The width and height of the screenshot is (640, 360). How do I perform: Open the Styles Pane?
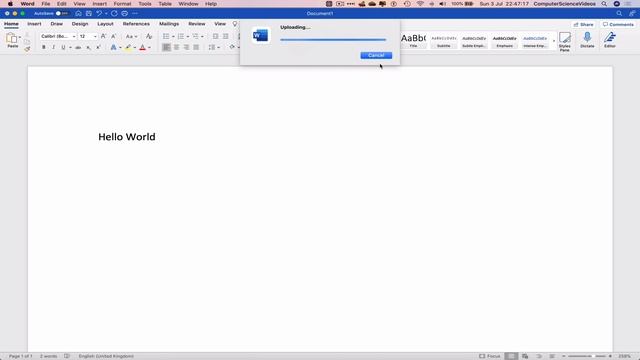click(x=565, y=42)
